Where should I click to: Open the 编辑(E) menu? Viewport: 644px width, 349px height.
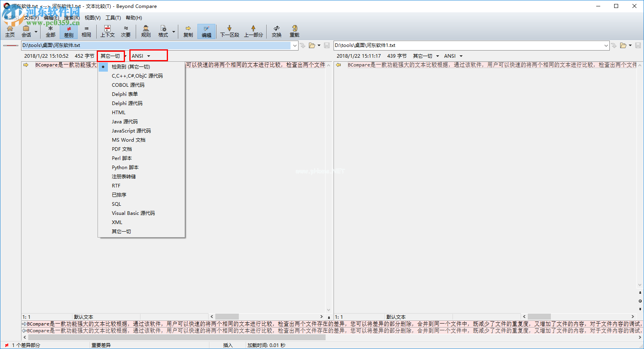click(51, 18)
